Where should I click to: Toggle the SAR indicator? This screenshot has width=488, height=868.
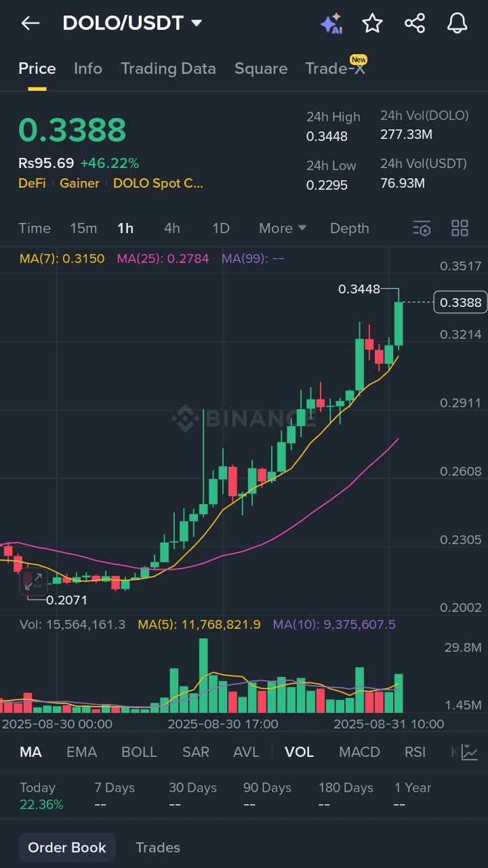click(x=196, y=752)
